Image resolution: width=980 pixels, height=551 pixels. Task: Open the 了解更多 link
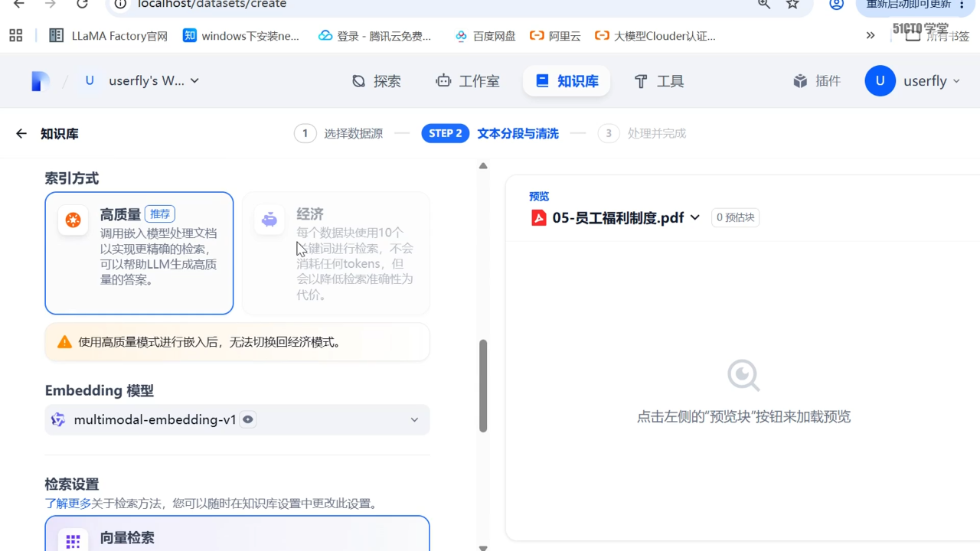tap(68, 504)
